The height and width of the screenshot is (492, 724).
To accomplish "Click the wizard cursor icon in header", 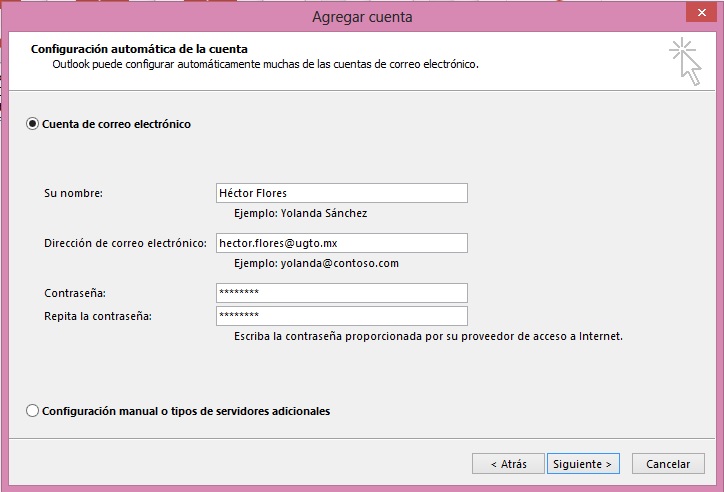I will pos(685,61).
